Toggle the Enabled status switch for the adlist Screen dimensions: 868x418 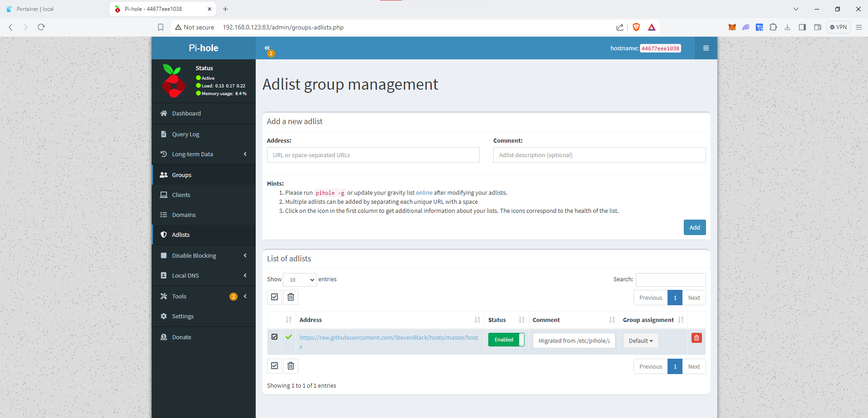(506, 340)
